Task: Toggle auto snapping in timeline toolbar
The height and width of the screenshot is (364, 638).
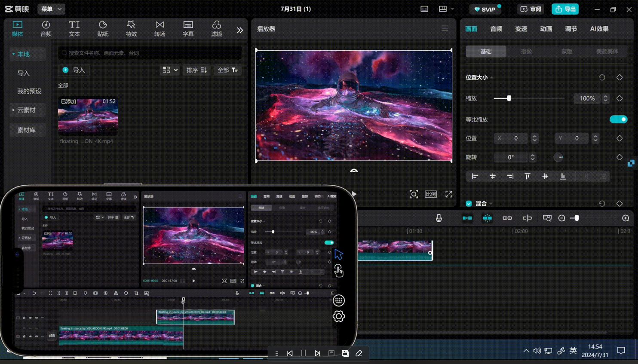Action: click(x=487, y=218)
